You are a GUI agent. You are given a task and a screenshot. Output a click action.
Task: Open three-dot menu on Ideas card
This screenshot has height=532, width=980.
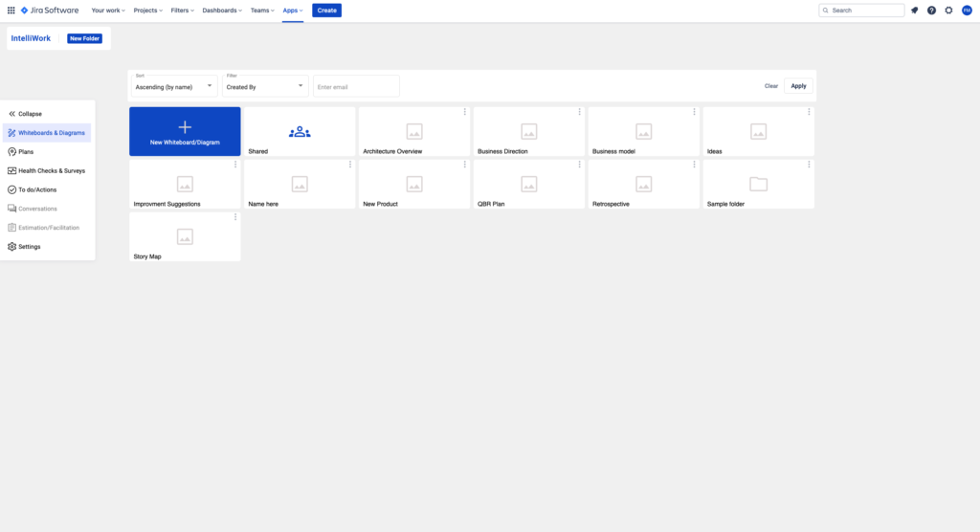[x=809, y=112]
